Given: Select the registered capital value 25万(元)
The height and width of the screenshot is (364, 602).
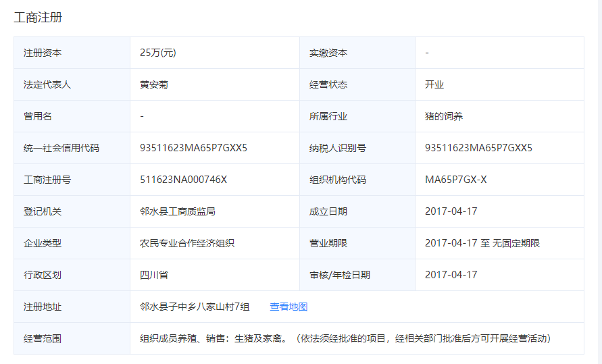Looking at the screenshot, I should 157,53.
